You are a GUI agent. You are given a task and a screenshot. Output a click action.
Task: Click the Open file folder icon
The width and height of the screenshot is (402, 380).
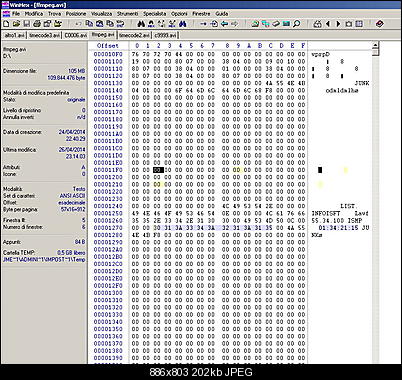16,24
